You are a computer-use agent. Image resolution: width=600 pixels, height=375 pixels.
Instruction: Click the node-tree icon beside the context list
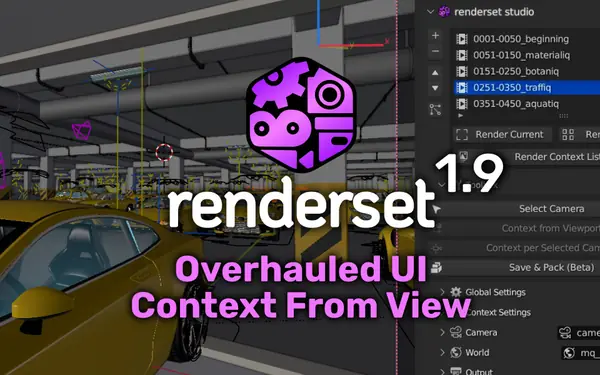coord(435,110)
